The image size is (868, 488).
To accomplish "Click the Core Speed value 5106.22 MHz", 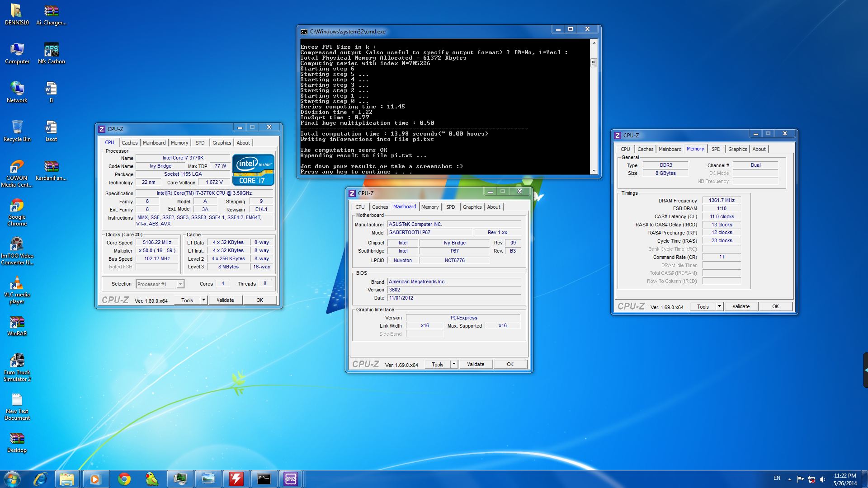I will tap(157, 243).
